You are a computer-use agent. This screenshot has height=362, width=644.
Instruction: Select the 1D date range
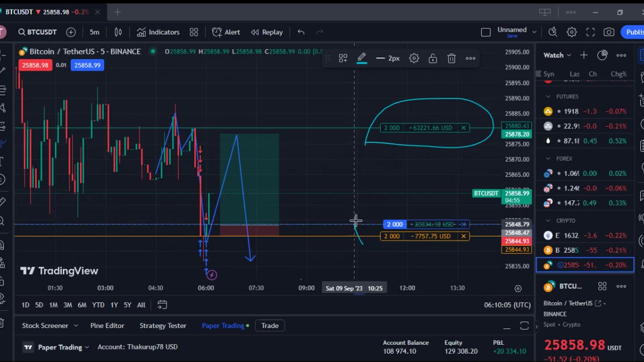(x=26, y=305)
